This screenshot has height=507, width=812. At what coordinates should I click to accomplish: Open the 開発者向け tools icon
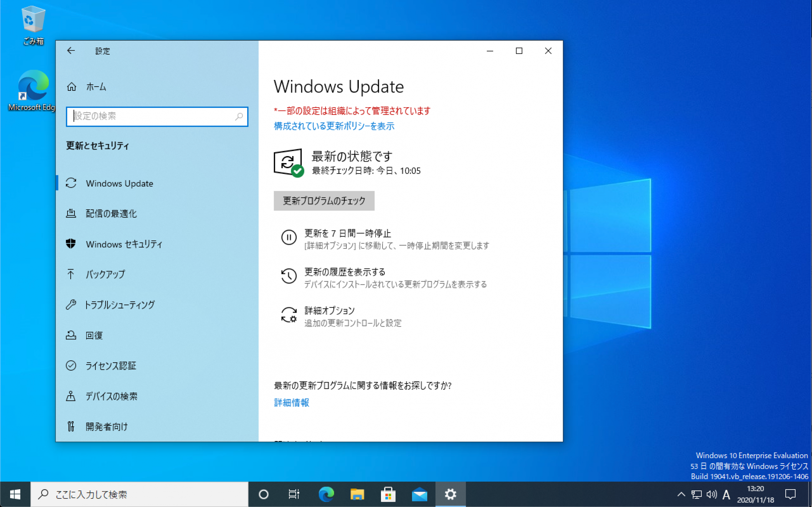tap(71, 426)
